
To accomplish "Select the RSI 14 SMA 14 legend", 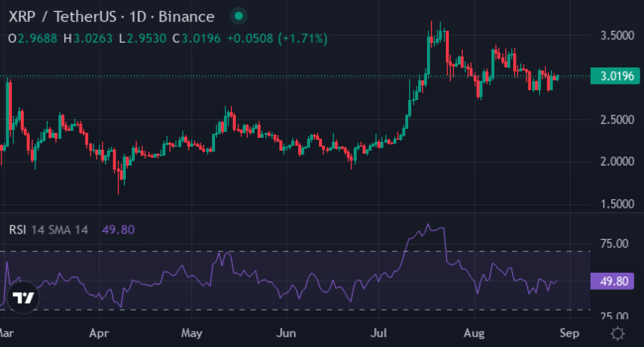I will coord(48,229).
